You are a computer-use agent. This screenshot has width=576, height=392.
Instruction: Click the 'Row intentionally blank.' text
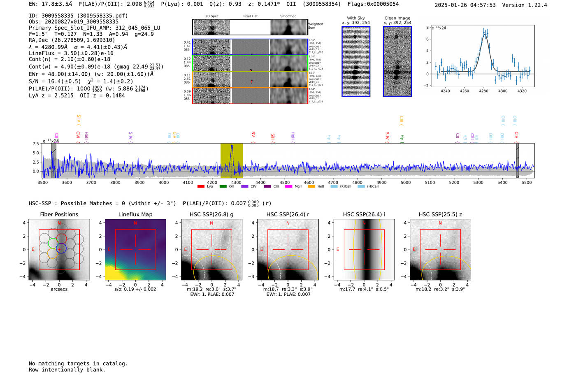pyautogui.click(x=67, y=370)
